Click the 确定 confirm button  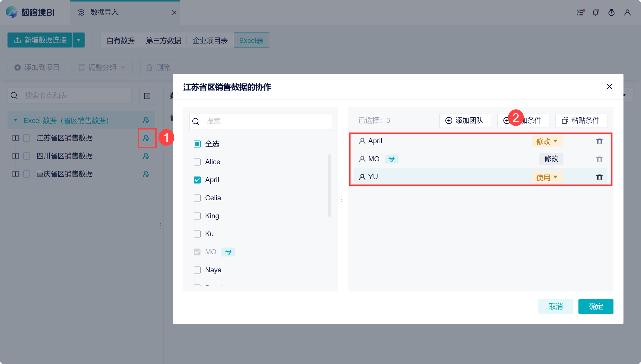(596, 306)
